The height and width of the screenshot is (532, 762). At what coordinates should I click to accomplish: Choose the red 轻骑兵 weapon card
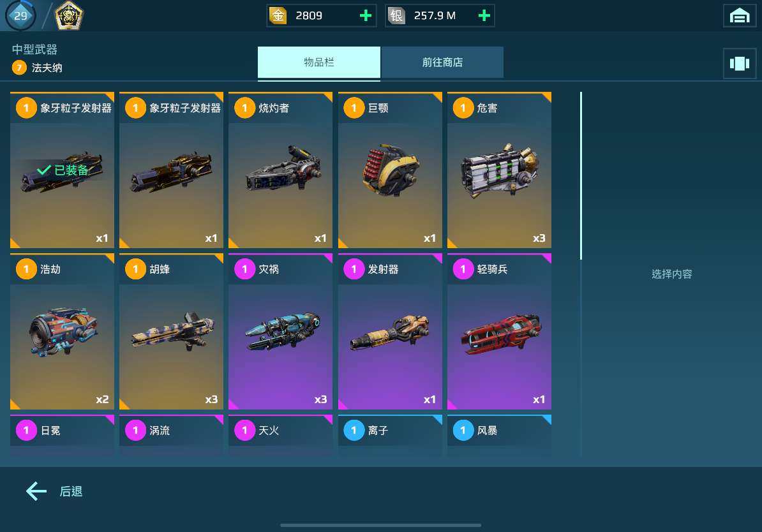[x=499, y=331]
